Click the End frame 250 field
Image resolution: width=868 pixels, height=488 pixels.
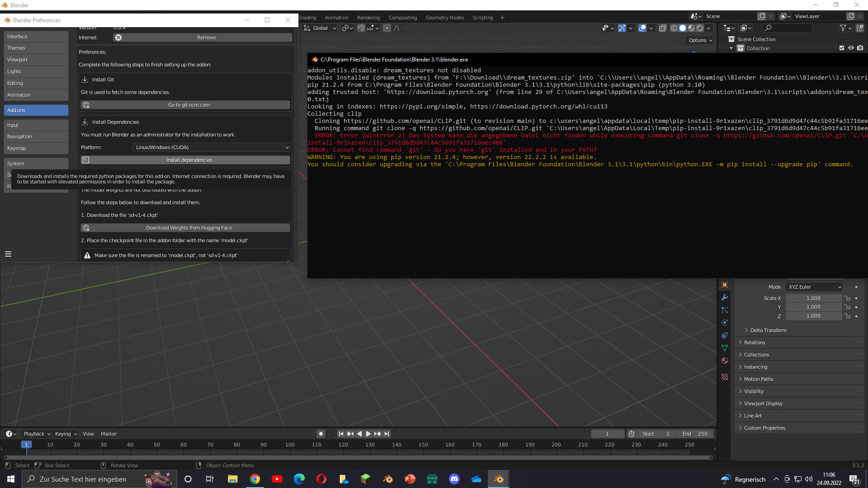click(x=695, y=434)
